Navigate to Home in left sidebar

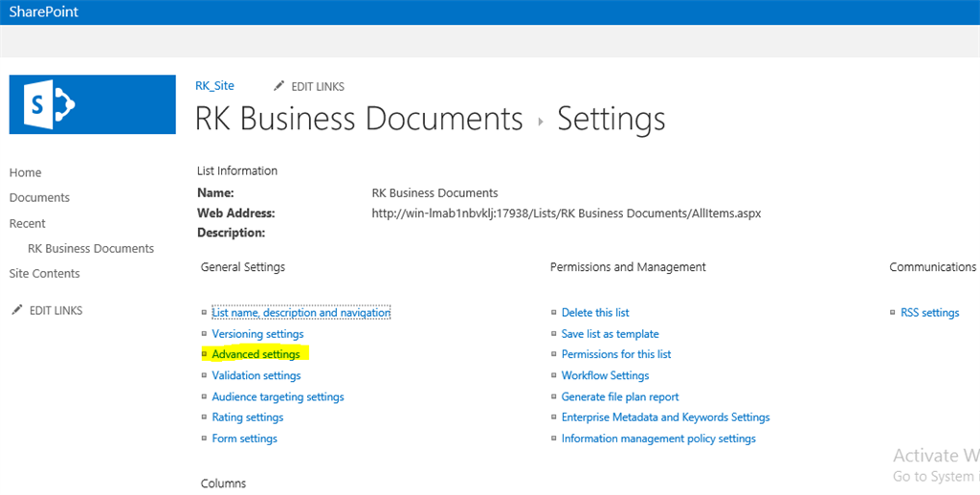coord(25,172)
